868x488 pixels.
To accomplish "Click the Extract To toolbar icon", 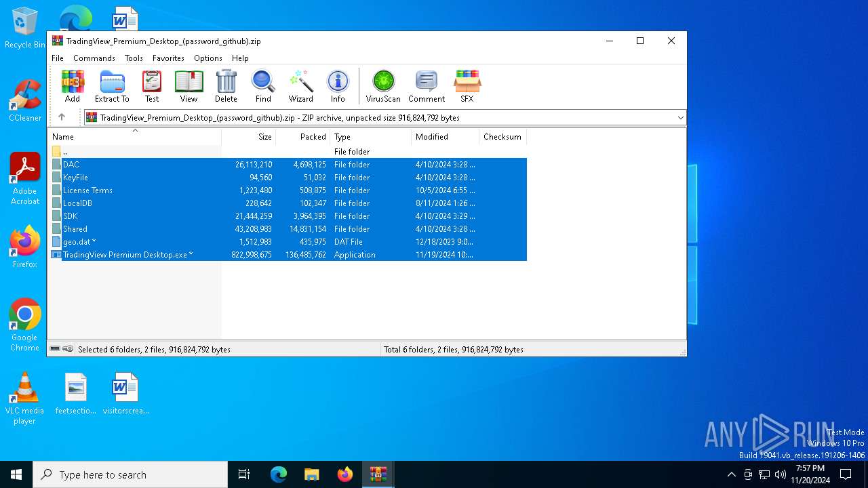I will (112, 86).
